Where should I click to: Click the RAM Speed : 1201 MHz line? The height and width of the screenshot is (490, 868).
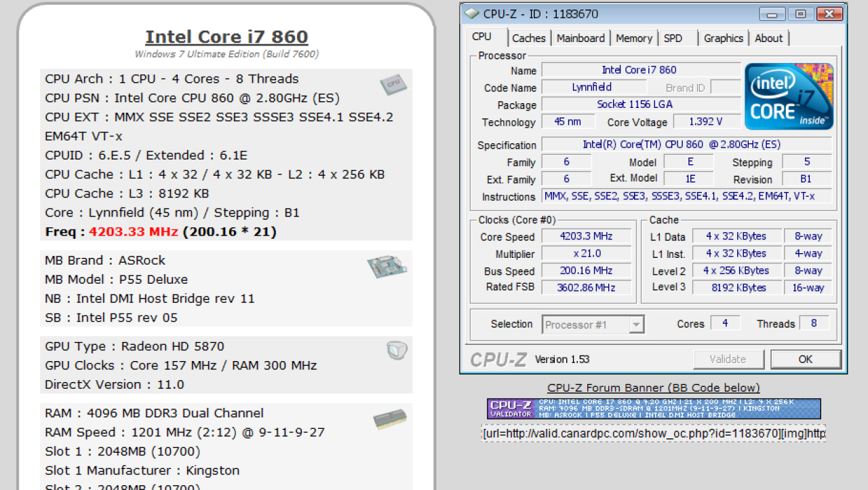pos(184,432)
